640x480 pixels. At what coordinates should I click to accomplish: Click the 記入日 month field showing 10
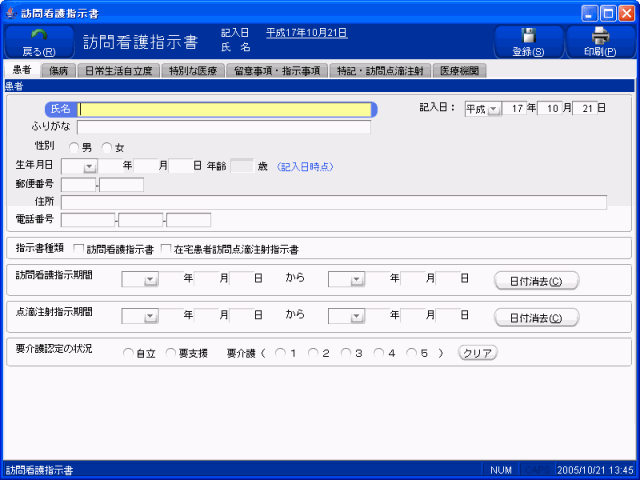[550, 109]
